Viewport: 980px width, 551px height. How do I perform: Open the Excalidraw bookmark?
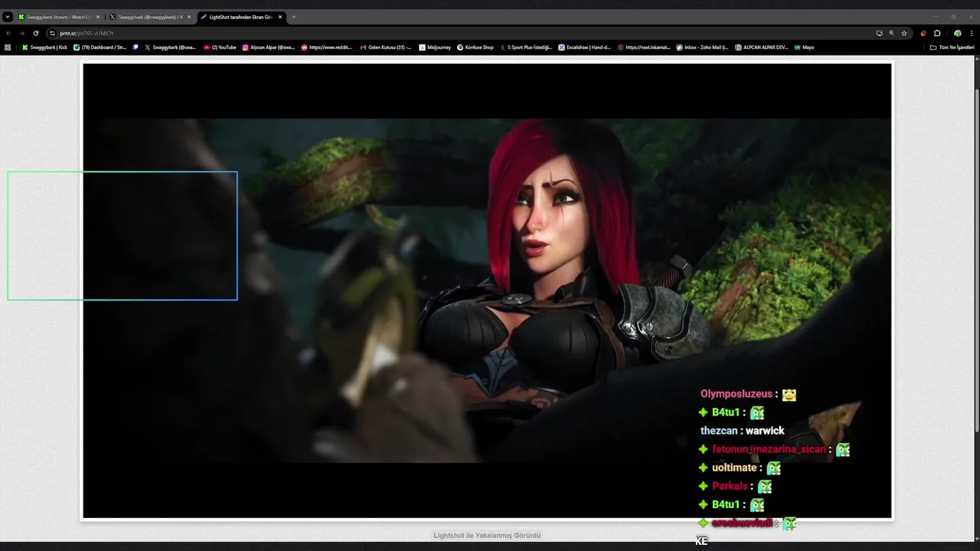(x=584, y=47)
